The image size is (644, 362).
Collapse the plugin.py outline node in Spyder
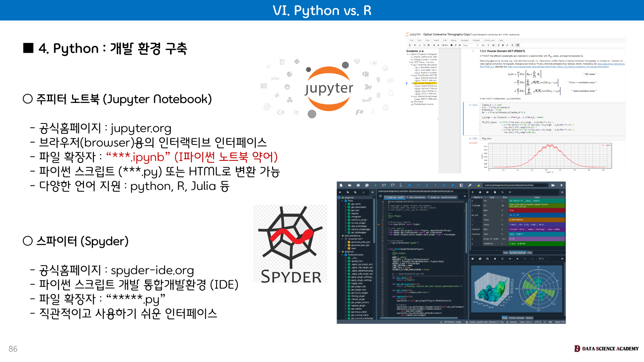tap(339, 197)
